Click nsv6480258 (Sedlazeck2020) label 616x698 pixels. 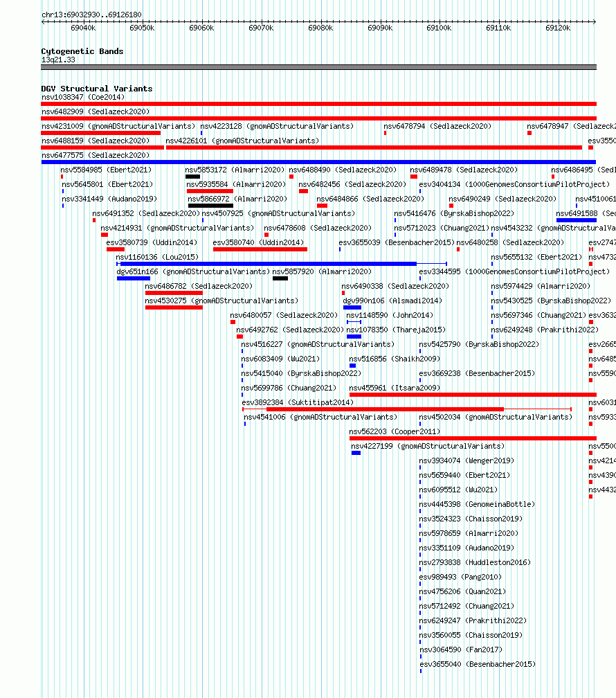coord(510,242)
